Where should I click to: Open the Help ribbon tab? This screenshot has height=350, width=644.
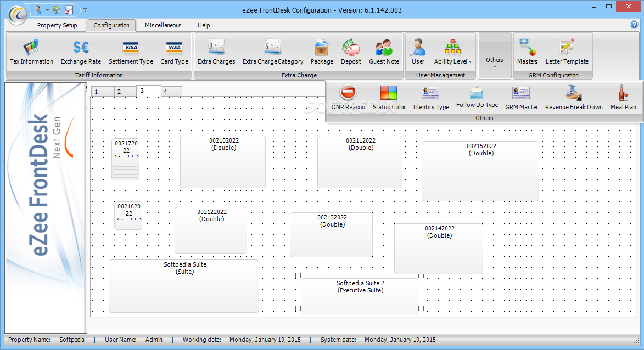(204, 25)
